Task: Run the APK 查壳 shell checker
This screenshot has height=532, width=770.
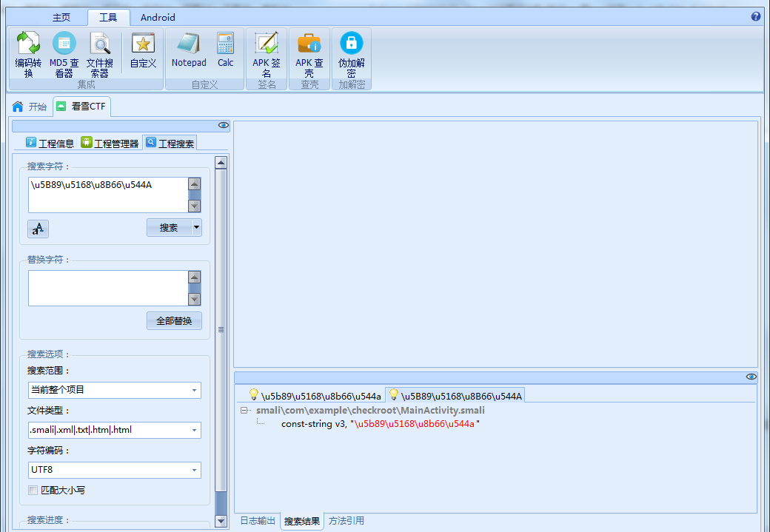Action: [309, 54]
